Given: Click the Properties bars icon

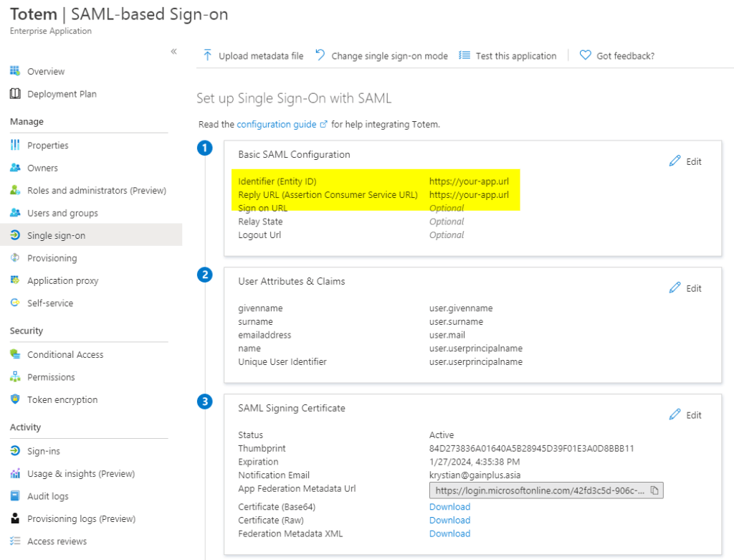Looking at the screenshot, I should [x=15, y=145].
